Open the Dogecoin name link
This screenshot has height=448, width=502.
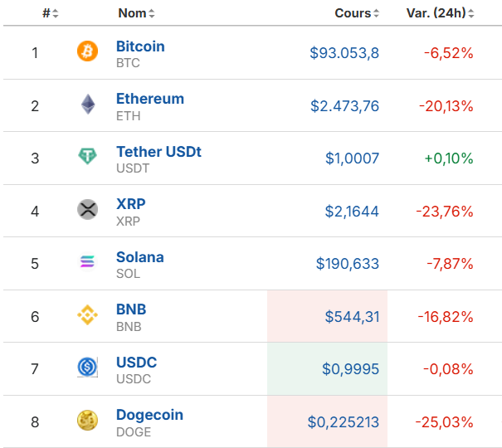tap(150, 415)
